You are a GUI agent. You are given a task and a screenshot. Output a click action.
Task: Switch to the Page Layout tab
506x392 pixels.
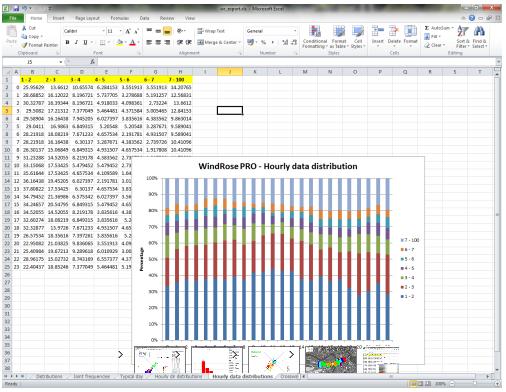pyautogui.click(x=87, y=18)
